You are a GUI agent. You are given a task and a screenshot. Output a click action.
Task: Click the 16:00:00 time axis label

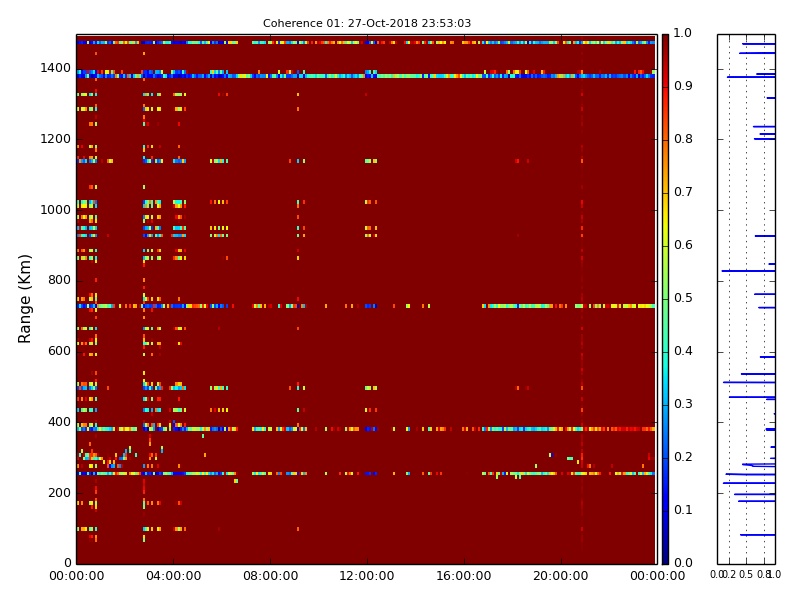[464, 576]
